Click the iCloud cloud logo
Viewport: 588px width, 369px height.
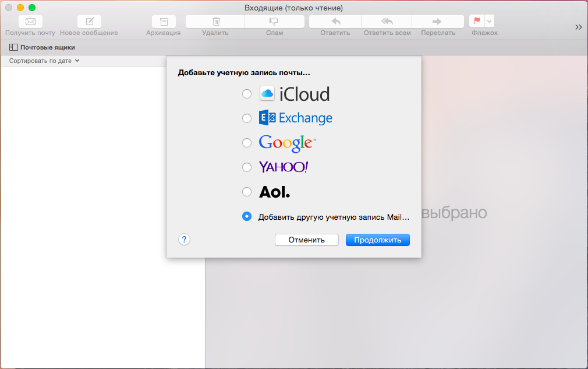[x=267, y=93]
